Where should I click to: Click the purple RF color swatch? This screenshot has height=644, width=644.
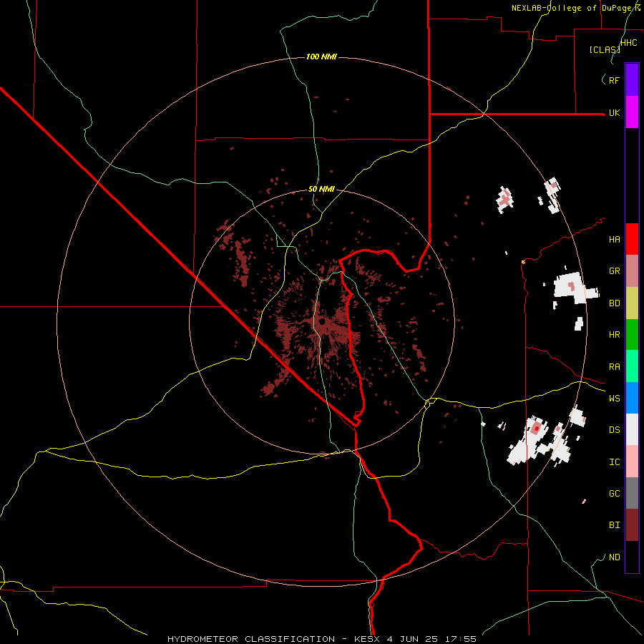[632, 79]
